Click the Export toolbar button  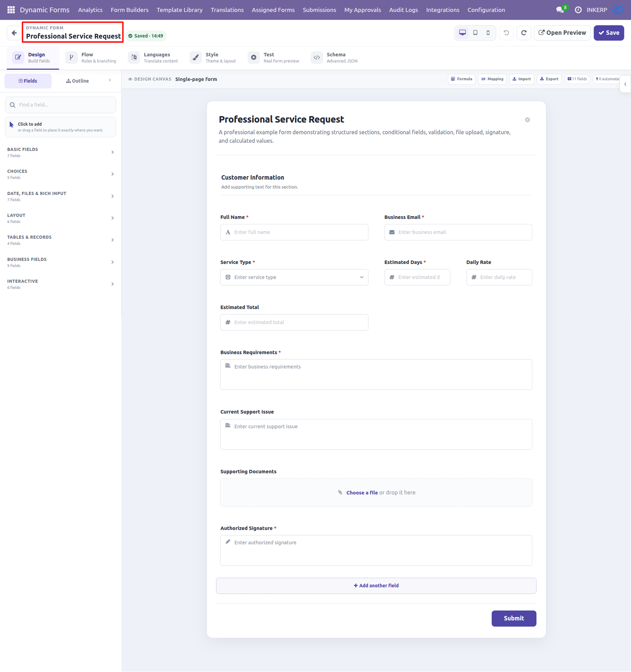pyautogui.click(x=549, y=79)
